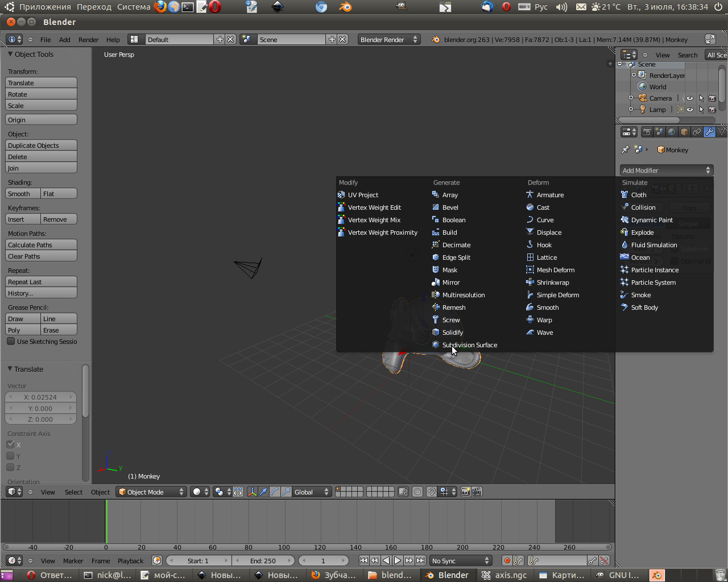This screenshot has height=582, width=728.
Task: Jump to timeline start frame
Action: pos(363,560)
